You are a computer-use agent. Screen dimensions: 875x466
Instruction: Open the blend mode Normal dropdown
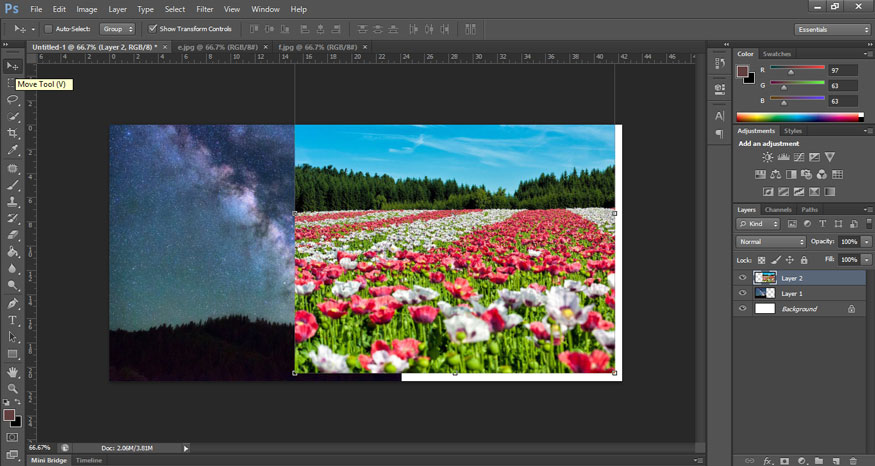click(771, 242)
